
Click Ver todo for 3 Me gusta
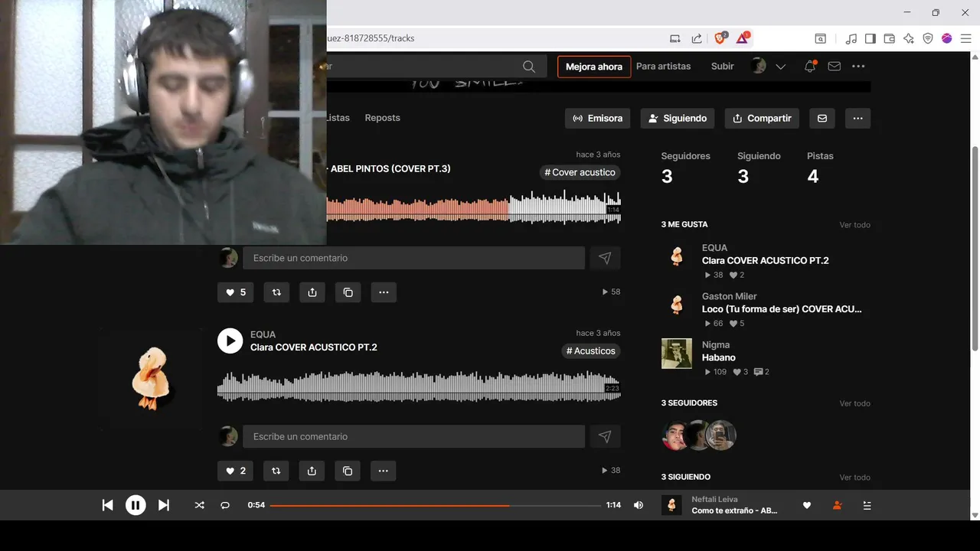click(854, 225)
